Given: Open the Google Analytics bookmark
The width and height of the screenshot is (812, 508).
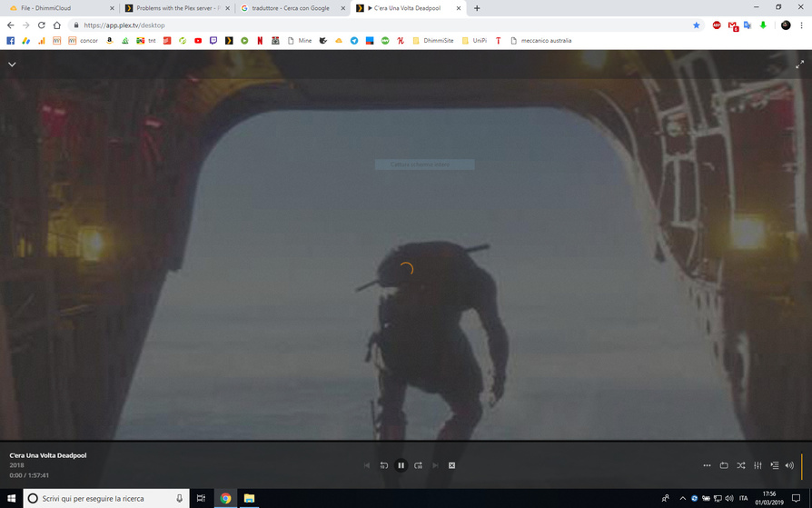Looking at the screenshot, I should click(42, 40).
